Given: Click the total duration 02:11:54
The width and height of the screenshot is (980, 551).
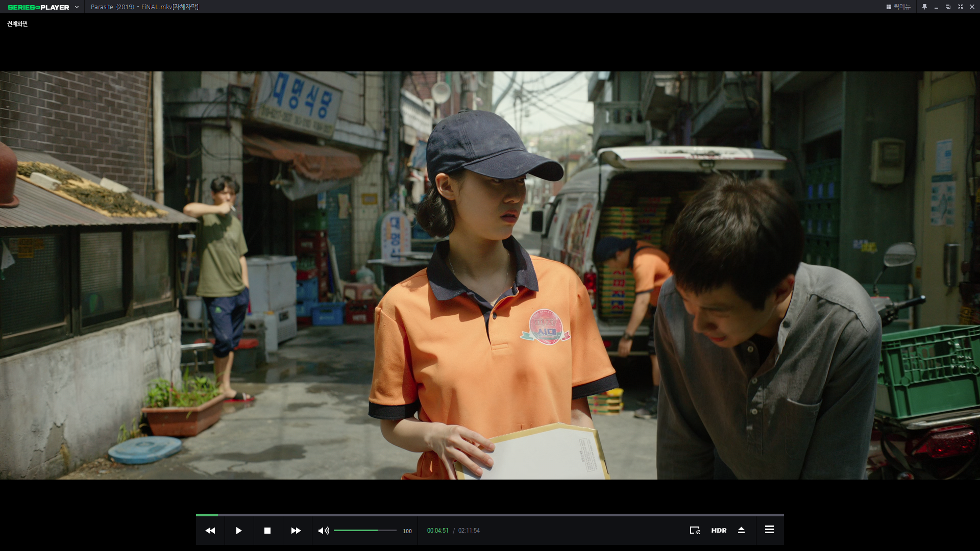Looking at the screenshot, I should [469, 531].
